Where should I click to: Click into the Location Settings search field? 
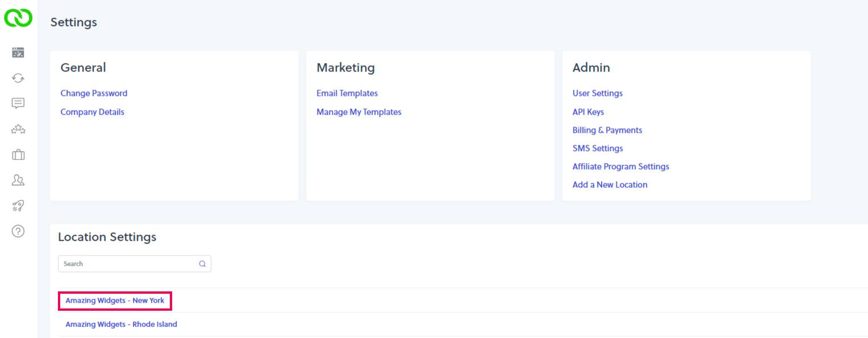[x=128, y=264]
